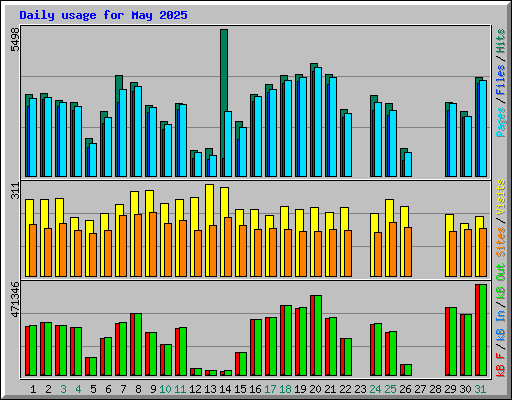Click day 21 on the x-axis

click(x=330, y=389)
